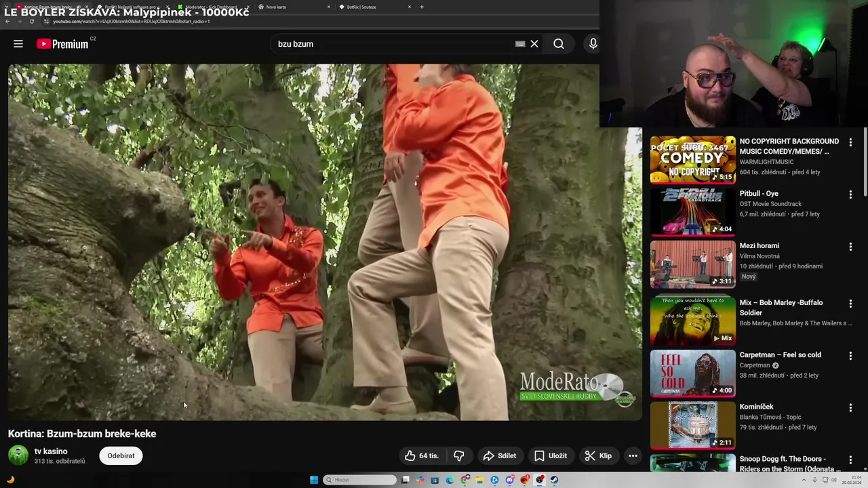Open options menu for Carpetman – Feel so cold
The image size is (868, 488).
pyautogui.click(x=850, y=356)
